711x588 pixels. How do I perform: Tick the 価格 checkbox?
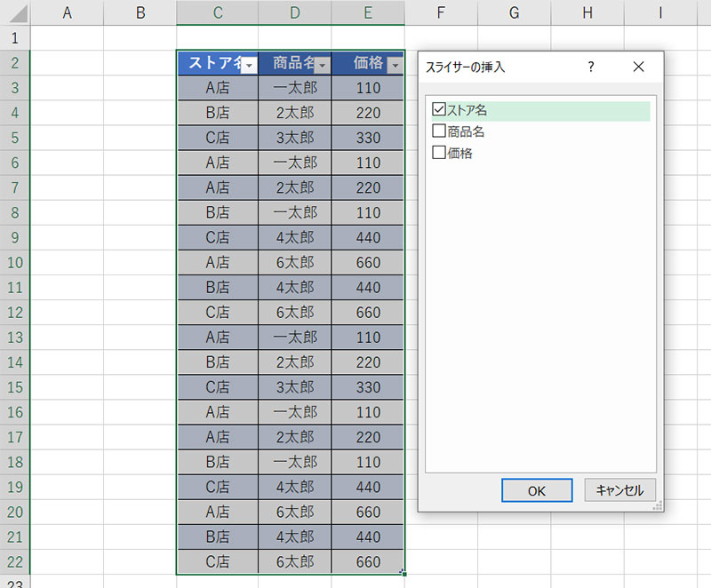coord(438,153)
